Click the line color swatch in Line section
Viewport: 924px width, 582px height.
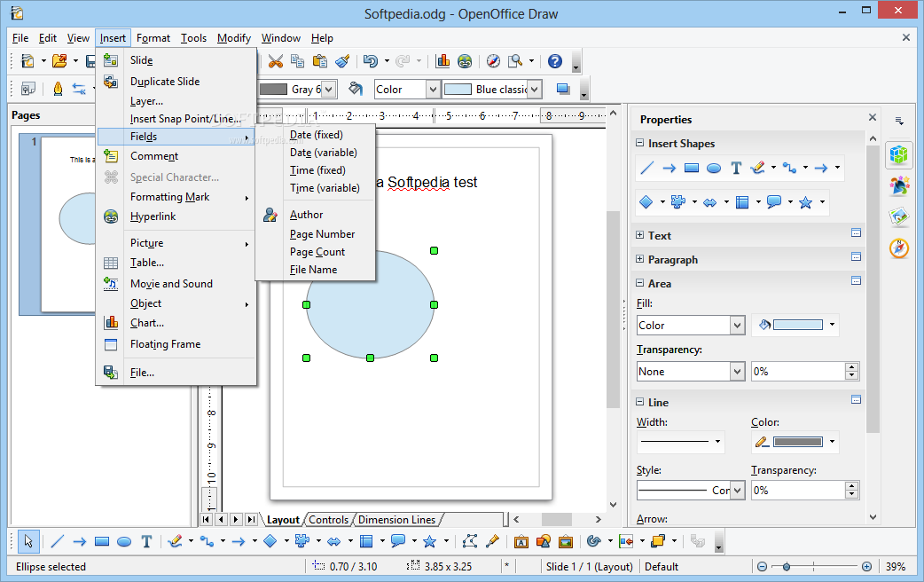click(x=798, y=442)
